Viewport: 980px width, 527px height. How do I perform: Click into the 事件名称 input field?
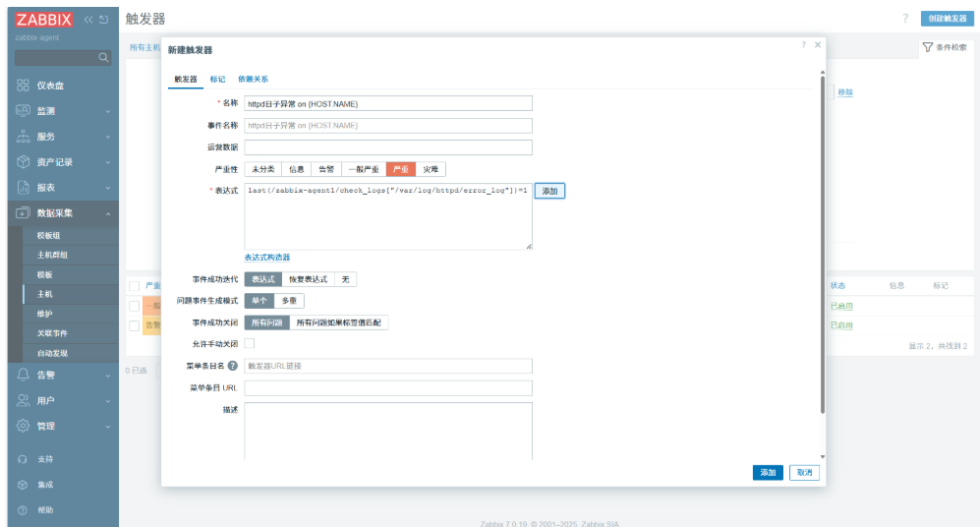(388, 126)
